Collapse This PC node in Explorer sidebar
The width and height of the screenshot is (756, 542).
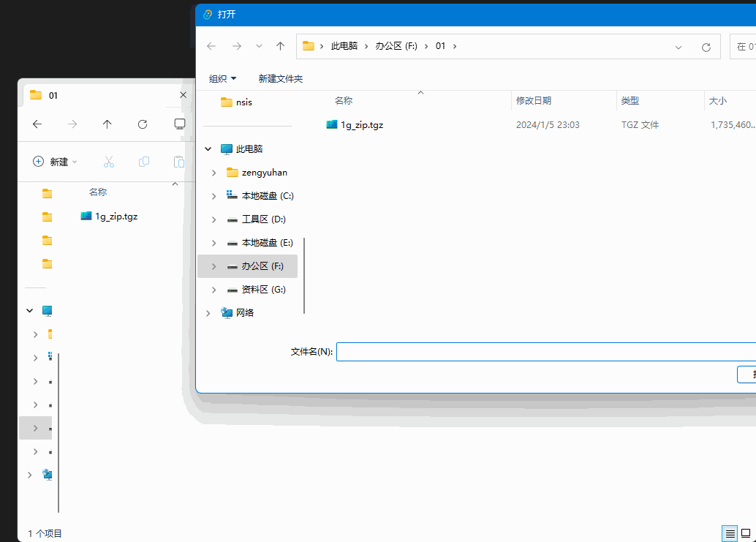tap(29, 311)
